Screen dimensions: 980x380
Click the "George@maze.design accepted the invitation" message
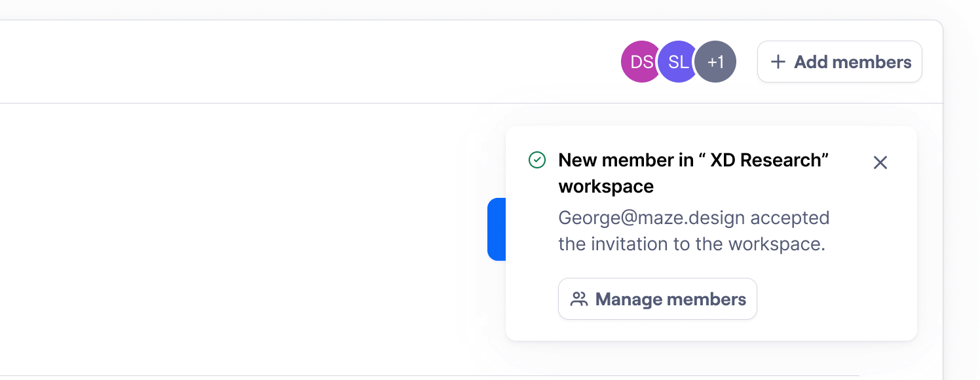[694, 231]
